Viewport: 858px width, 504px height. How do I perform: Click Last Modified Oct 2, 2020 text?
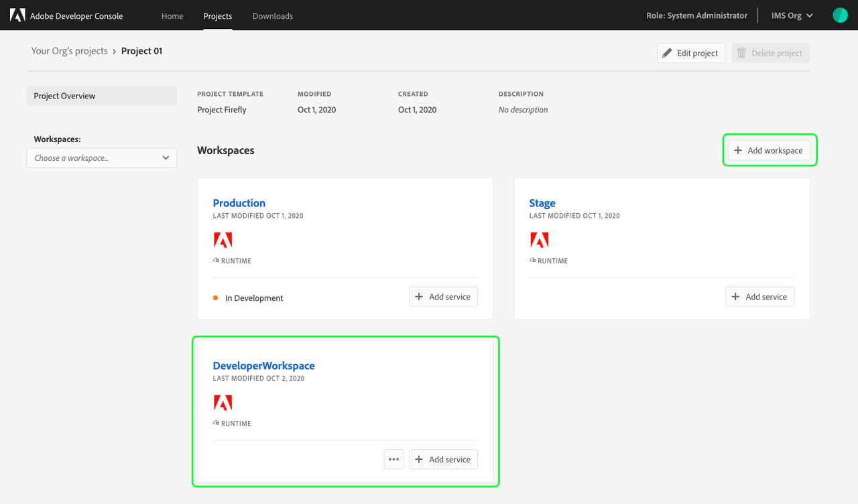pyautogui.click(x=259, y=379)
